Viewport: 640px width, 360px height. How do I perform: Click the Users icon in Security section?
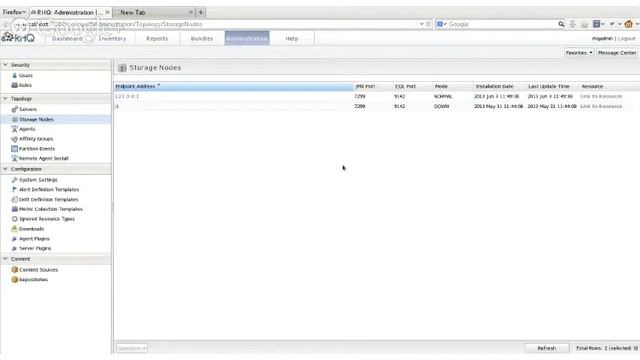click(x=14, y=76)
